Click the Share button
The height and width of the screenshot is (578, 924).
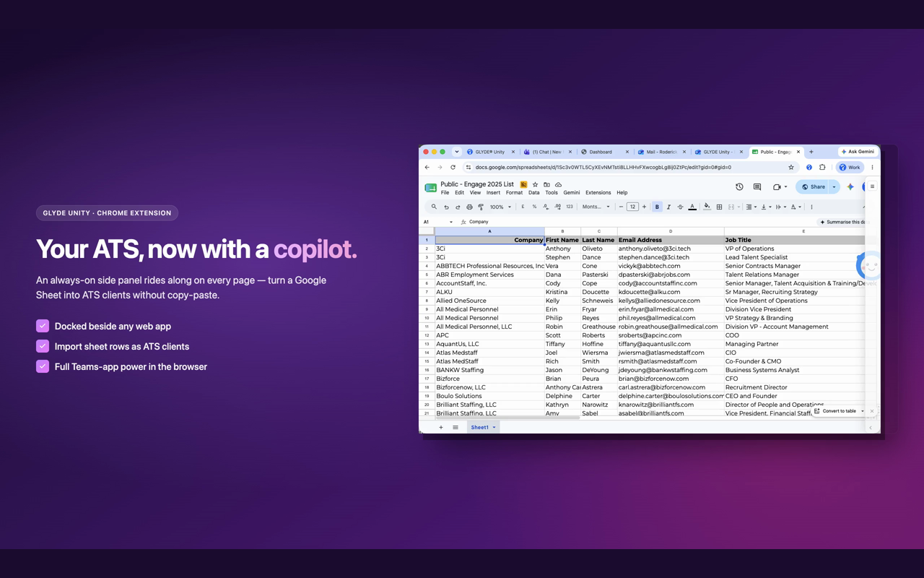(814, 187)
